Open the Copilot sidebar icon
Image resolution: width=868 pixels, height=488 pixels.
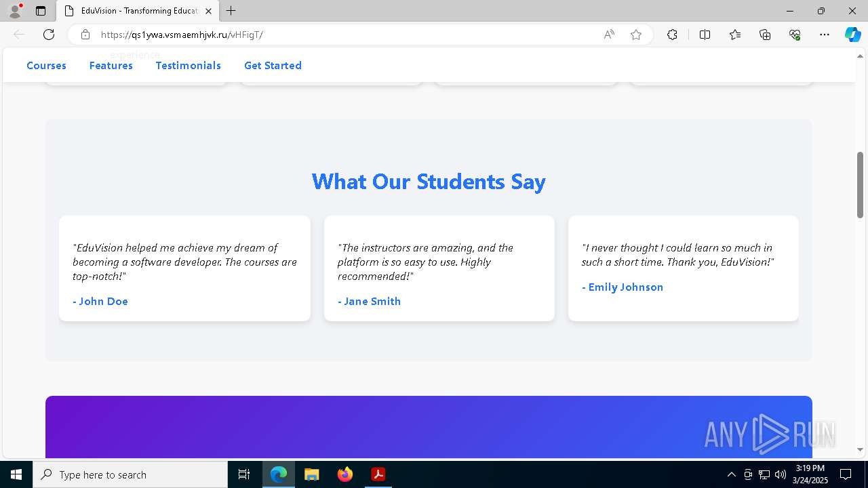(852, 35)
